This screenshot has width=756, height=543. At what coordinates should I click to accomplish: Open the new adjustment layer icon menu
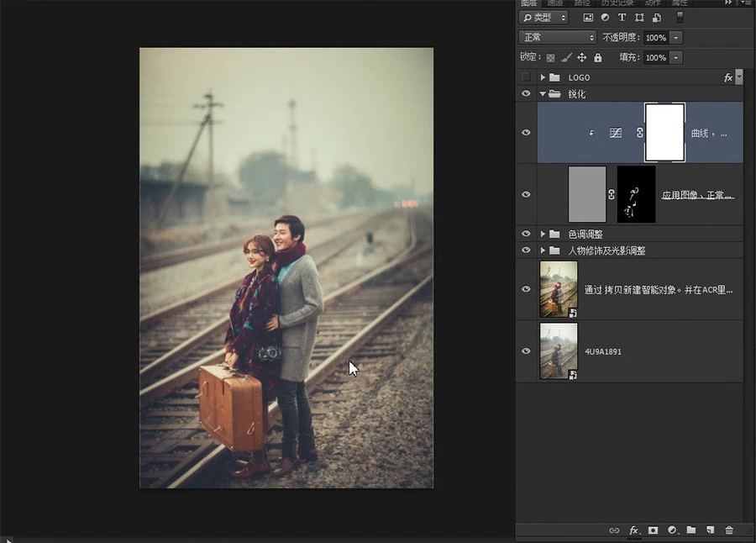672,530
